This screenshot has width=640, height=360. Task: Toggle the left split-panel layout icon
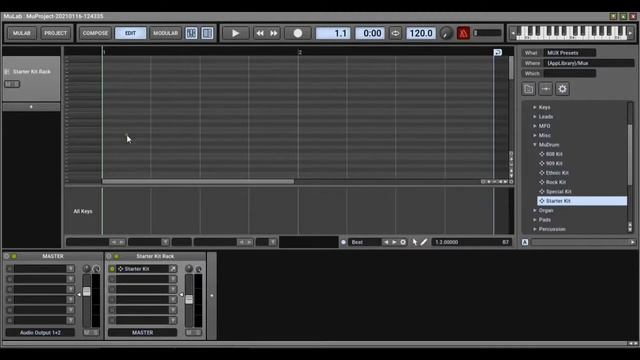(x=191, y=33)
